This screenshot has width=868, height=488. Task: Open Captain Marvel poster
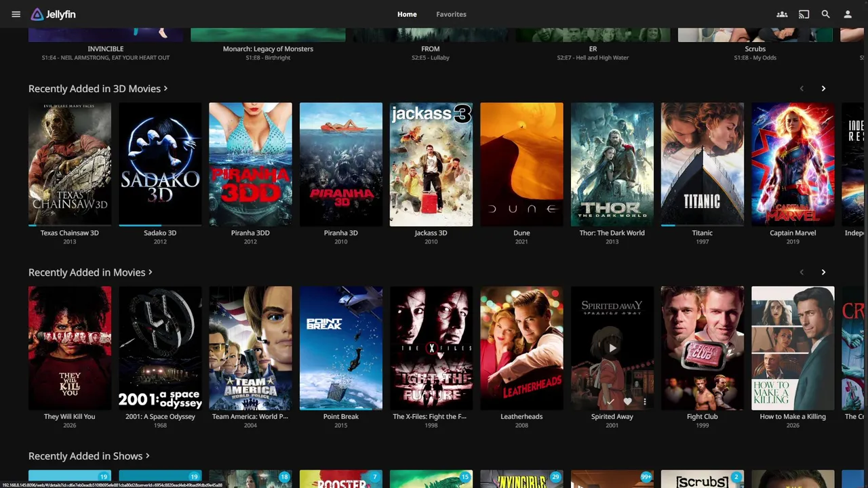point(793,164)
